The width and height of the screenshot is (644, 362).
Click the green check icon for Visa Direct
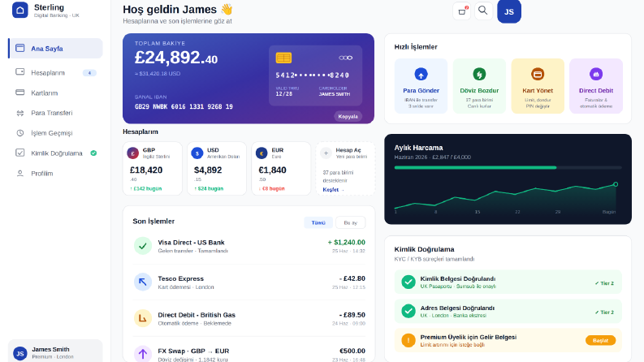click(142, 246)
